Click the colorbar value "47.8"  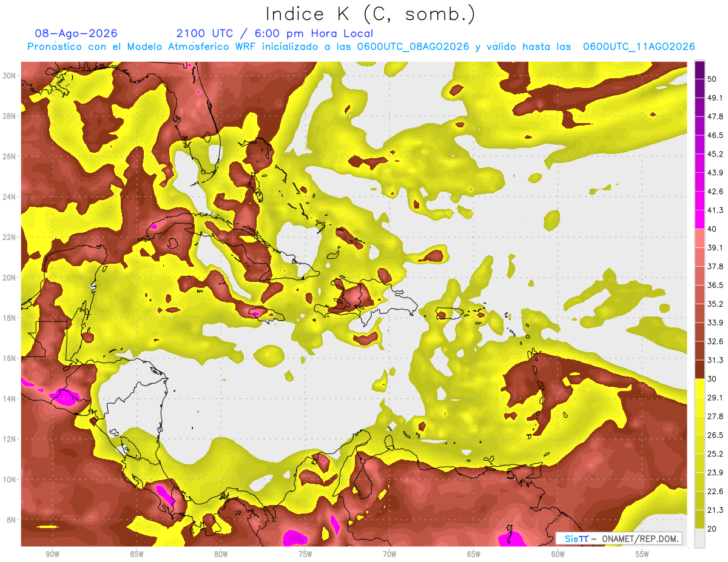[x=716, y=116]
